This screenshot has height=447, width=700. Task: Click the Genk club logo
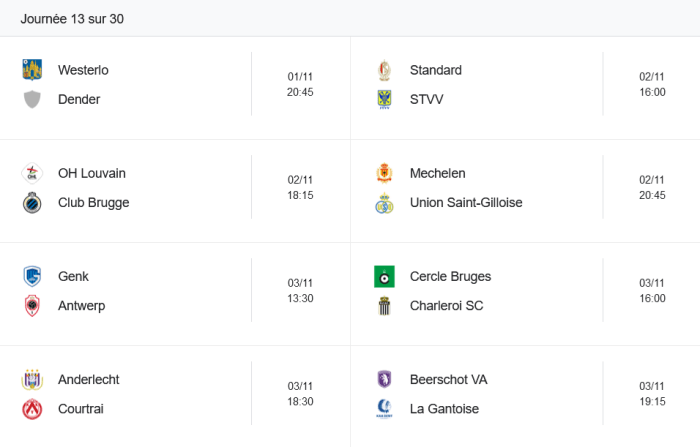click(32, 276)
